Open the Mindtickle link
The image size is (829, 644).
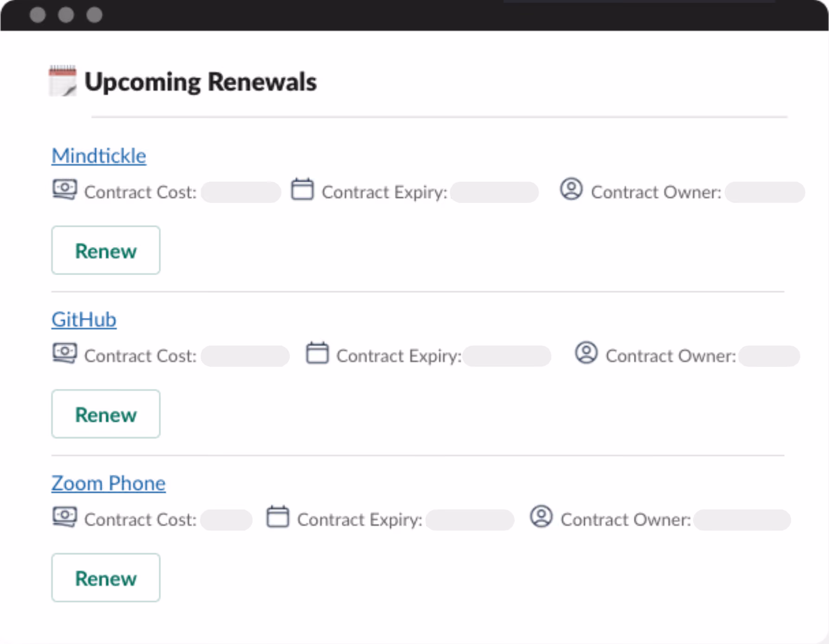99,156
